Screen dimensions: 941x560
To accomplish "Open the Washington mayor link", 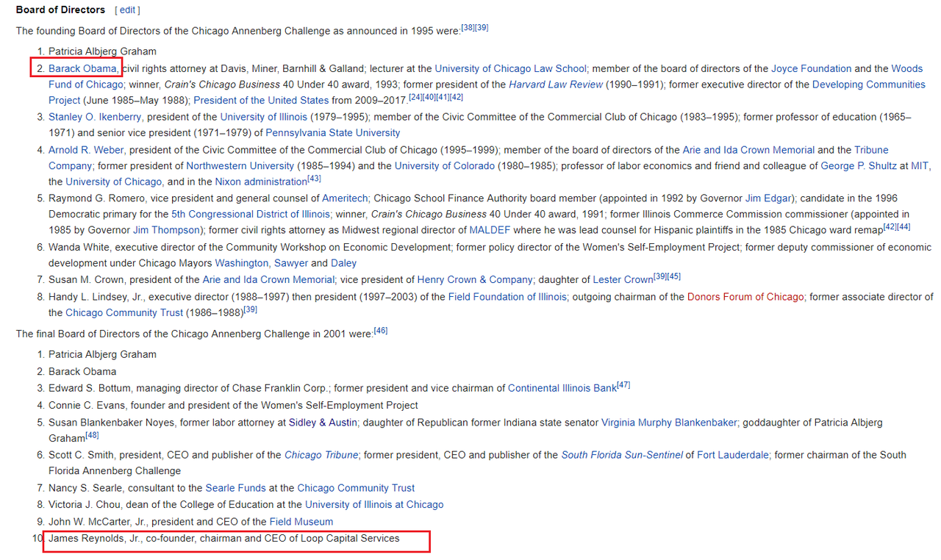I will (x=242, y=263).
